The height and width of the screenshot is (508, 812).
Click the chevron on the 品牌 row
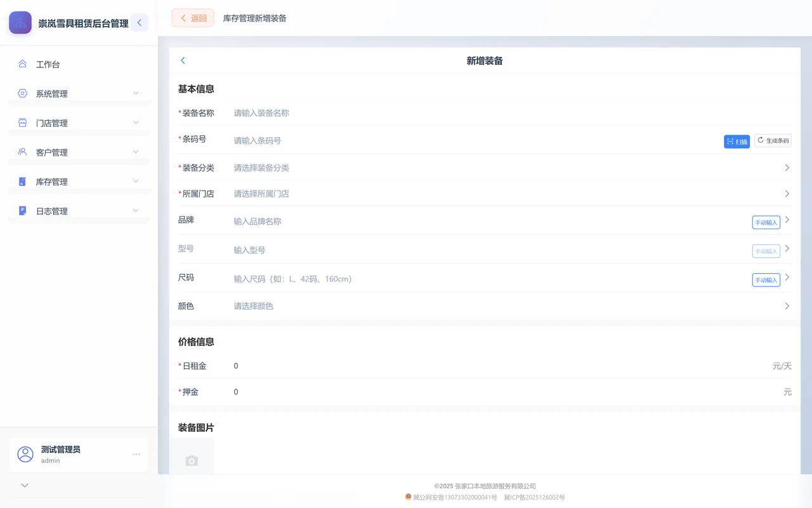point(787,220)
